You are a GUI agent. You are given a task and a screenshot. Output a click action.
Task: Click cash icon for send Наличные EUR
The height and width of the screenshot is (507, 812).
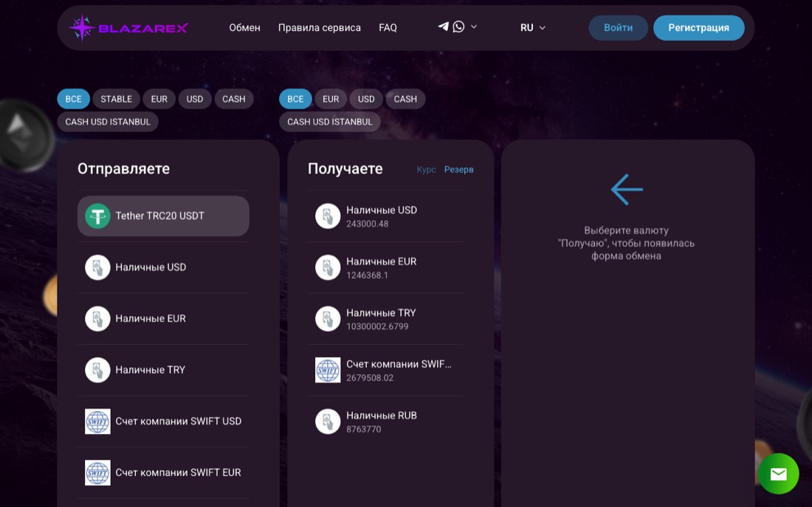coord(98,319)
